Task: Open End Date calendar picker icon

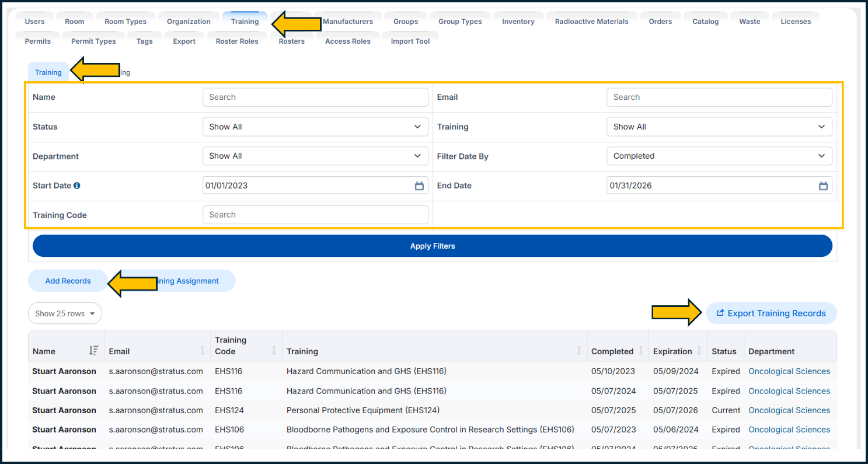Action: pyautogui.click(x=823, y=186)
